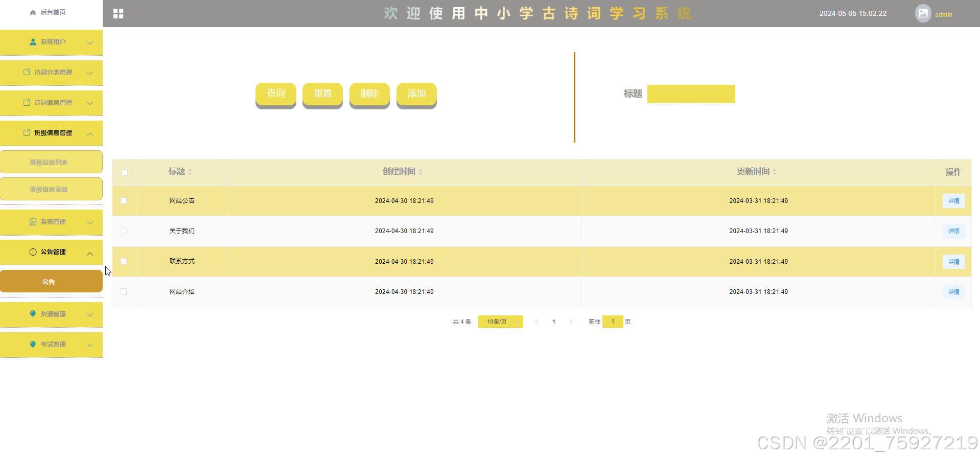The width and height of the screenshot is (980, 459).
Task: Click the bulb icon beside 资源管理
Action: (x=33, y=314)
